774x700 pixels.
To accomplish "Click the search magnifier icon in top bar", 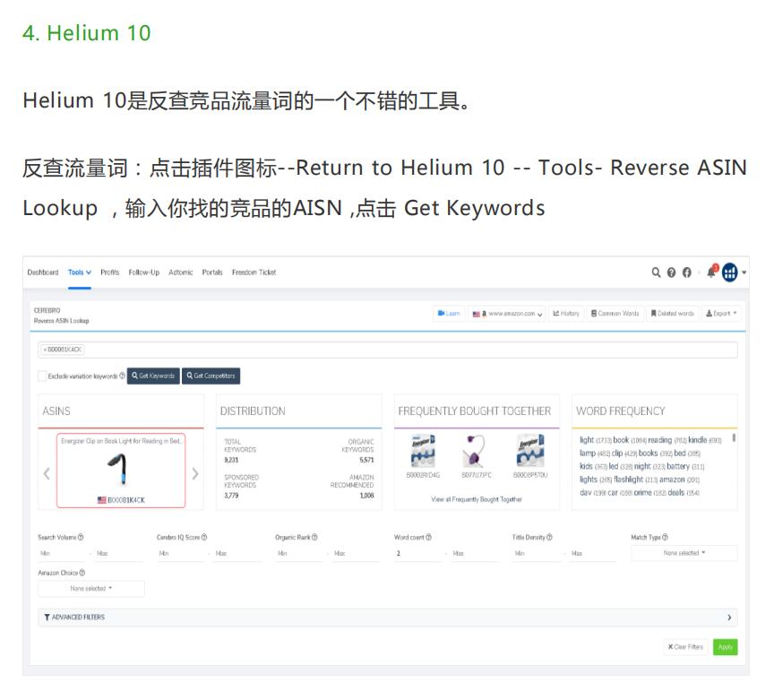I will click(656, 272).
